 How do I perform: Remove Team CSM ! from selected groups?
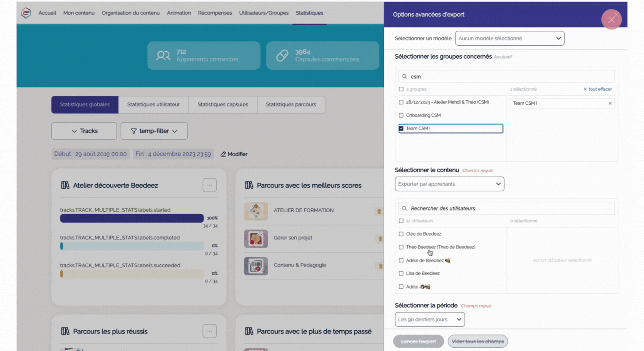pos(610,103)
